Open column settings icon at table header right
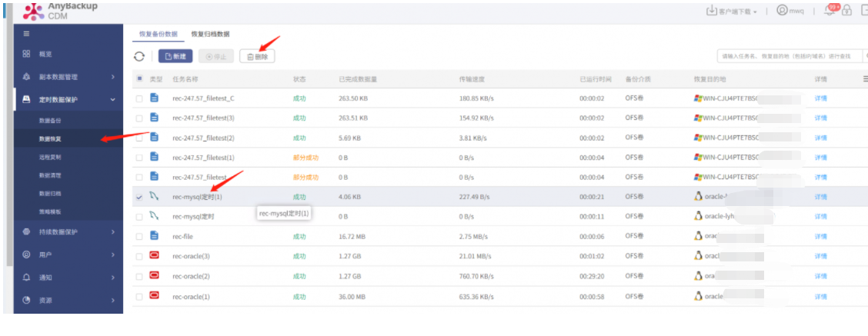The image size is (868, 336). tap(865, 79)
